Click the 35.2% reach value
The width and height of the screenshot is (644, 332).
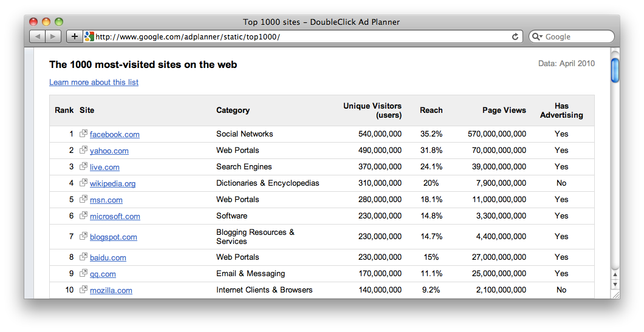[x=431, y=134]
